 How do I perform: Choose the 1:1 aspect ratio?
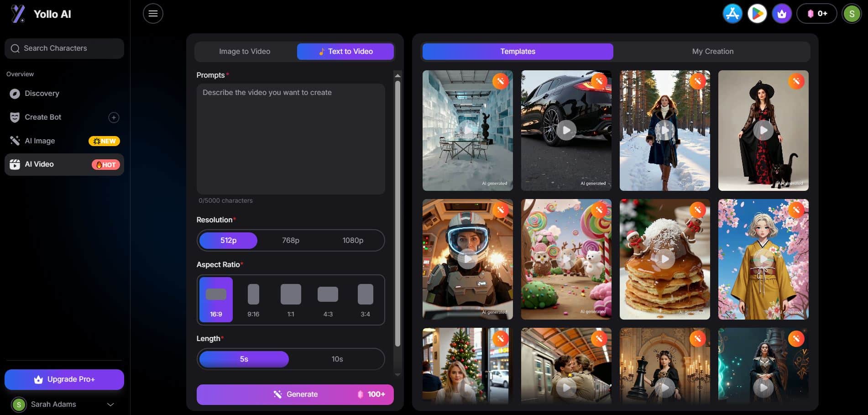point(291,299)
